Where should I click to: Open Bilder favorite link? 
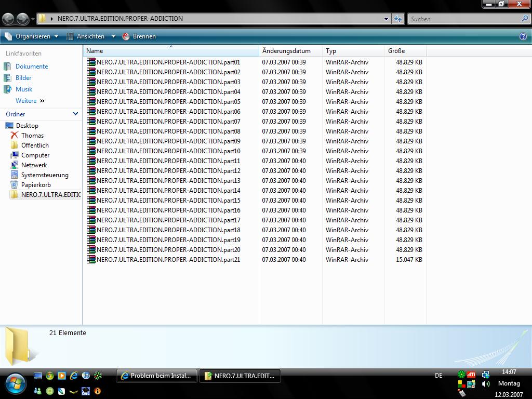pos(23,78)
